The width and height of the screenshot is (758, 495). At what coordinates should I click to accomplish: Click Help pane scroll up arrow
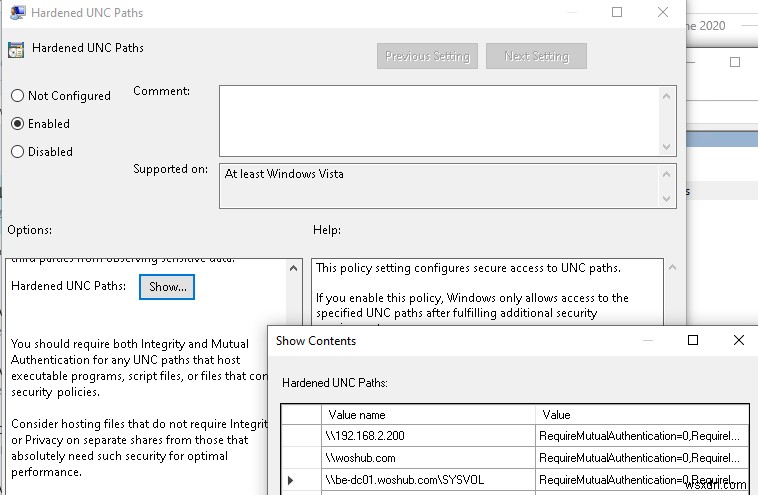pyautogui.click(x=672, y=267)
